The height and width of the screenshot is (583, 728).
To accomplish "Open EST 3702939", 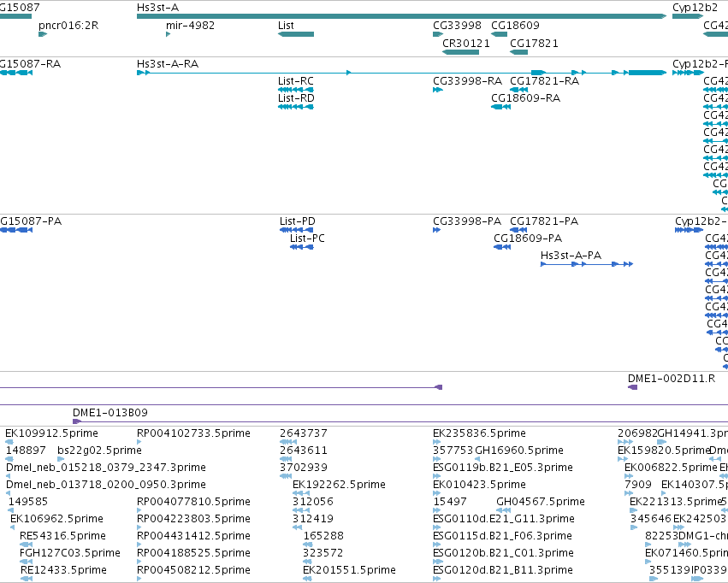I will click(304, 467).
